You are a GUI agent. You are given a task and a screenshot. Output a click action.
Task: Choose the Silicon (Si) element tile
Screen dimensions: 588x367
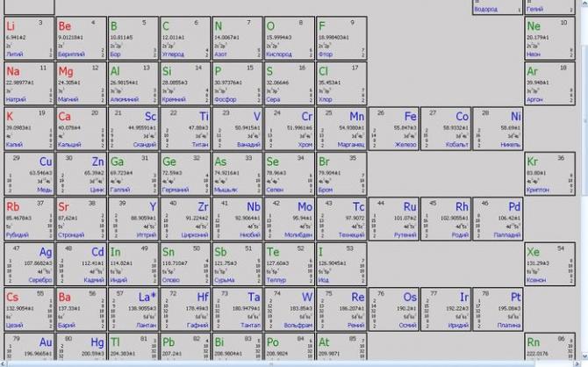click(x=184, y=83)
